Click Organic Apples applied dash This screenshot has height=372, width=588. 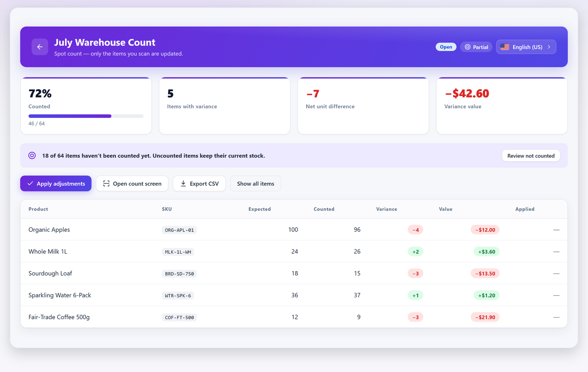556,230
